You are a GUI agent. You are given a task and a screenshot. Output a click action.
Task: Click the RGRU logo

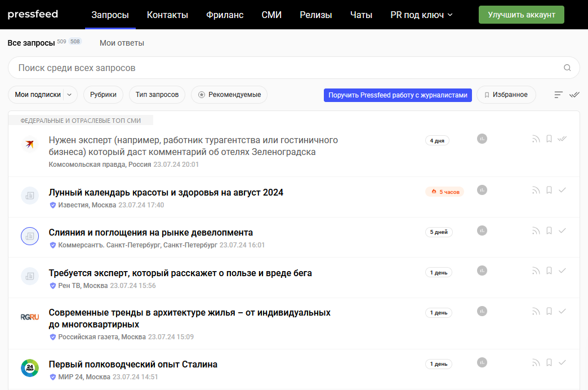point(30,317)
